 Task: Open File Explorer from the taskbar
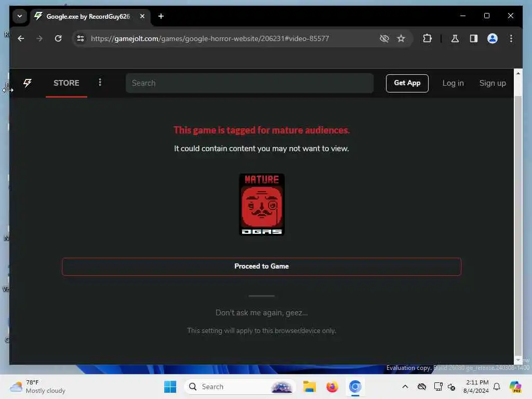point(310,387)
